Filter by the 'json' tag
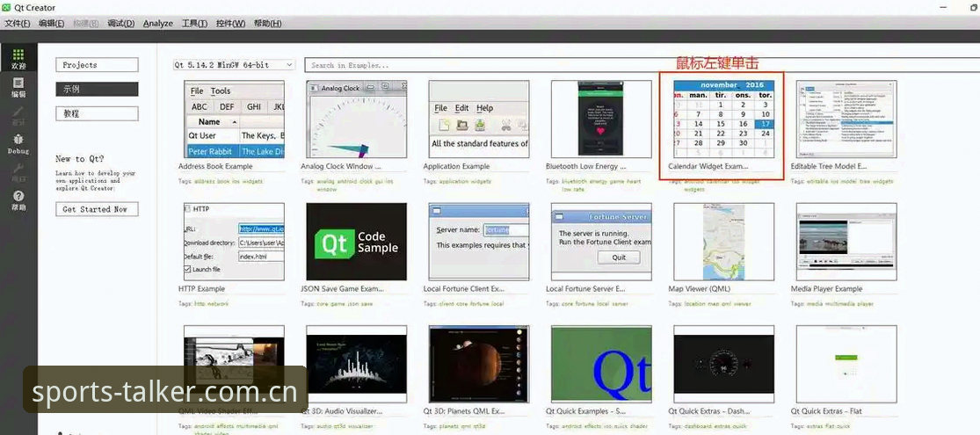 coord(352,304)
